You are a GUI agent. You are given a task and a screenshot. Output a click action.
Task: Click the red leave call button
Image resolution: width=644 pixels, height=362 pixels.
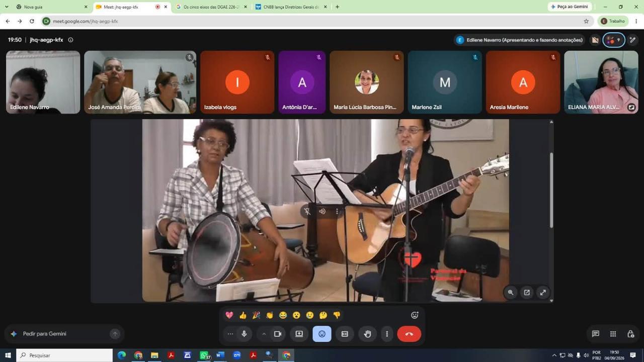click(409, 334)
